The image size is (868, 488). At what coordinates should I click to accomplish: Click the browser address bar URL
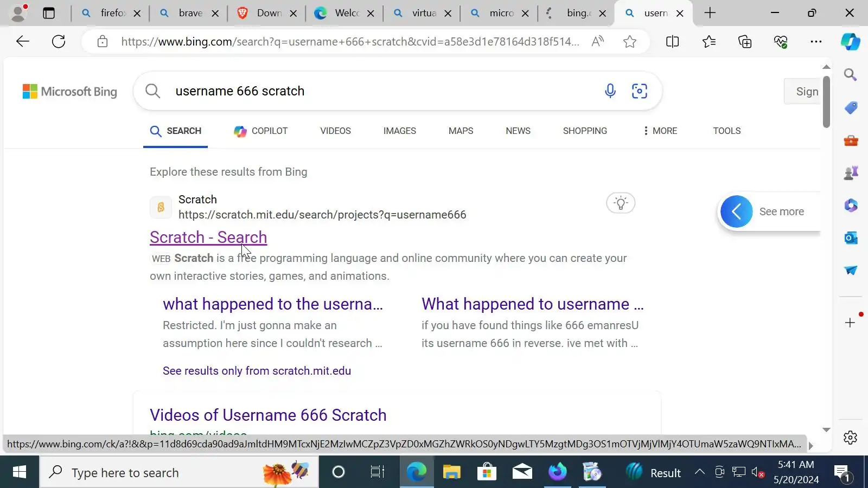pos(350,42)
